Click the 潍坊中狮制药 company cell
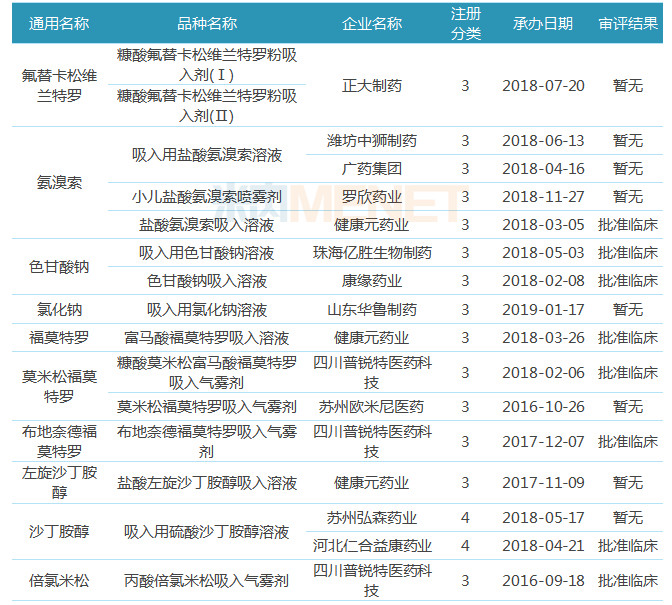Screen dimensions: 672x605 click(372, 141)
